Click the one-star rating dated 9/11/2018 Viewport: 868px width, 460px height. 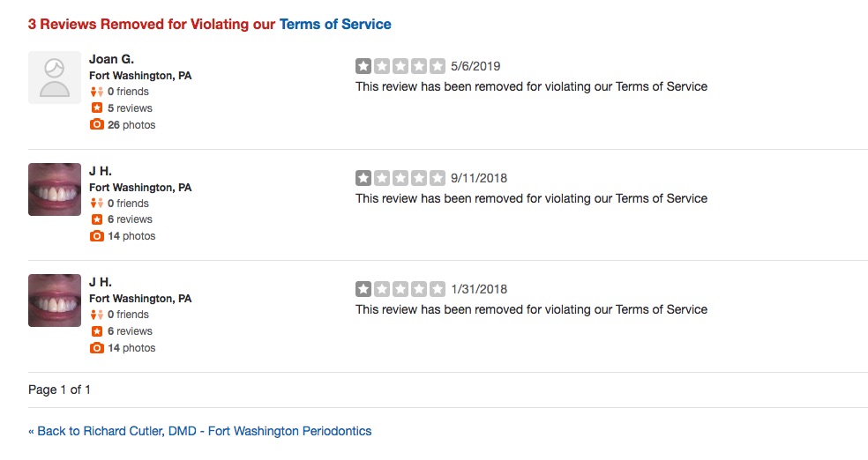tap(400, 178)
